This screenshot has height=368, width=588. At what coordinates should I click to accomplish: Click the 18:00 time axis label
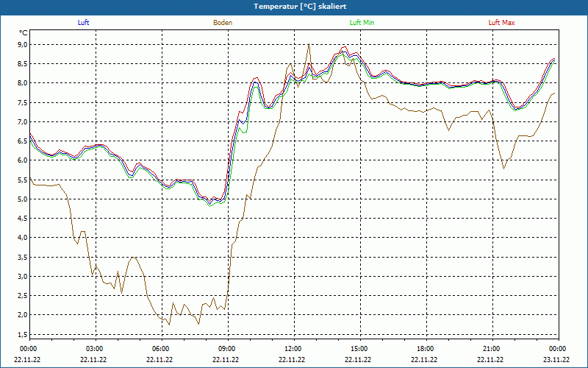point(427,349)
